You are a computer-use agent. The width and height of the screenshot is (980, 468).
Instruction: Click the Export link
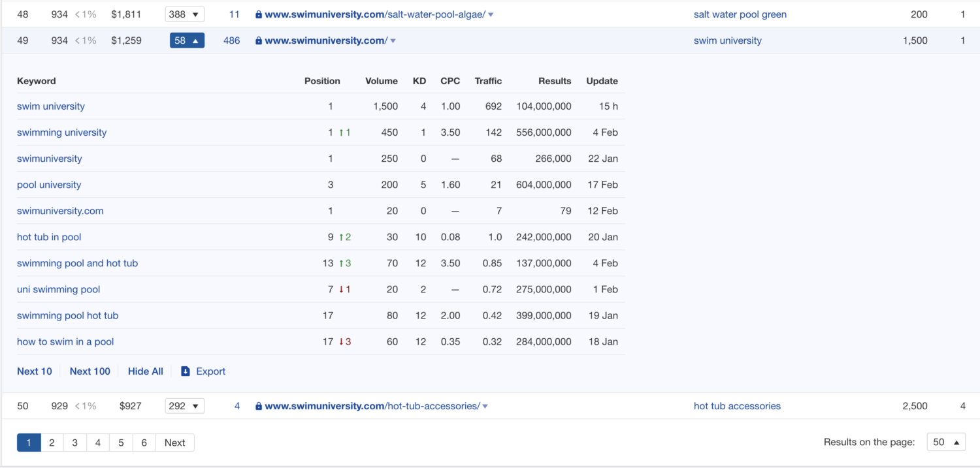pyautogui.click(x=211, y=371)
